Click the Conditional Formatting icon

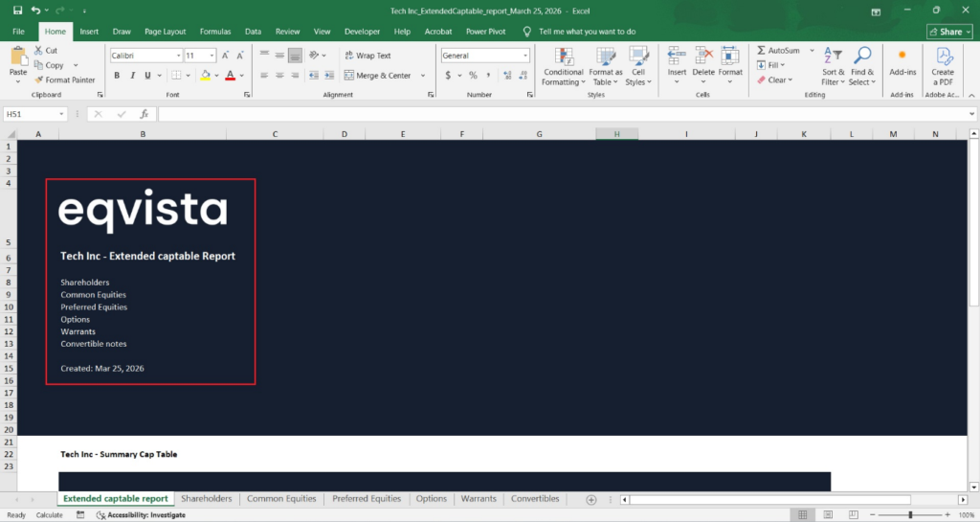pos(563,57)
